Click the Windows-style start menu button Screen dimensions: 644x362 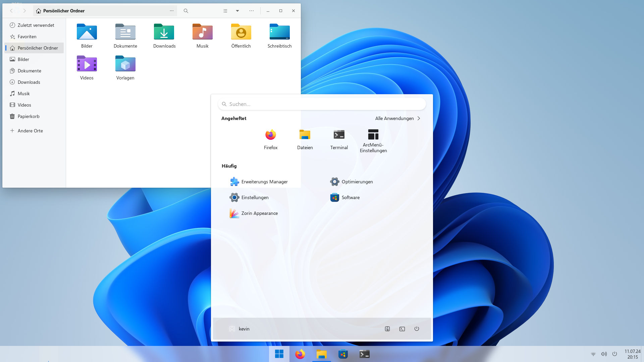[279, 354]
